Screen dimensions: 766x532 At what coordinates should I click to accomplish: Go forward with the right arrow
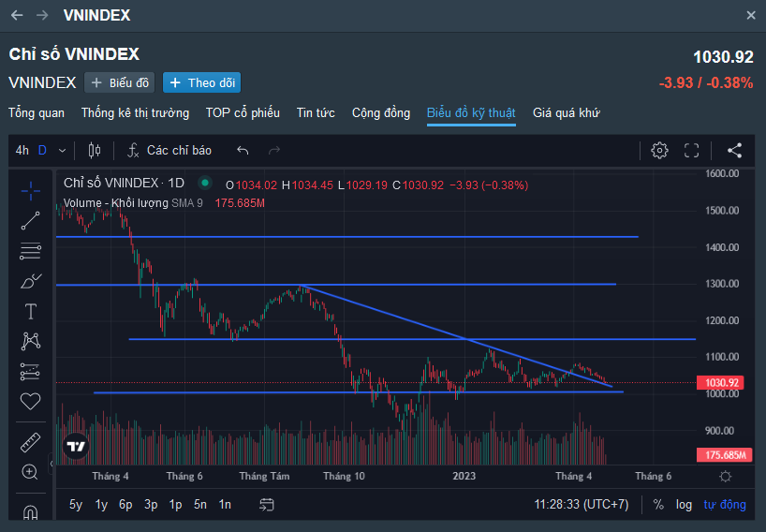pyautogui.click(x=42, y=15)
